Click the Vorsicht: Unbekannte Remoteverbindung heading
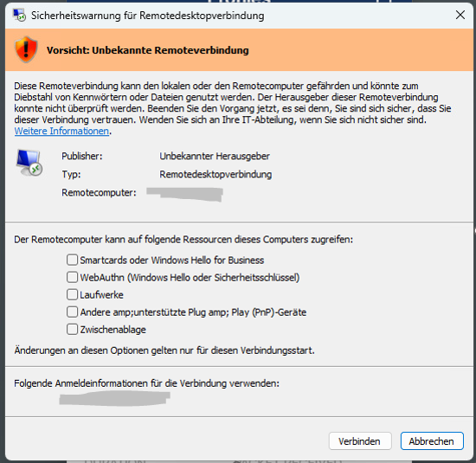This screenshot has width=476, height=463. pyautogui.click(x=147, y=50)
